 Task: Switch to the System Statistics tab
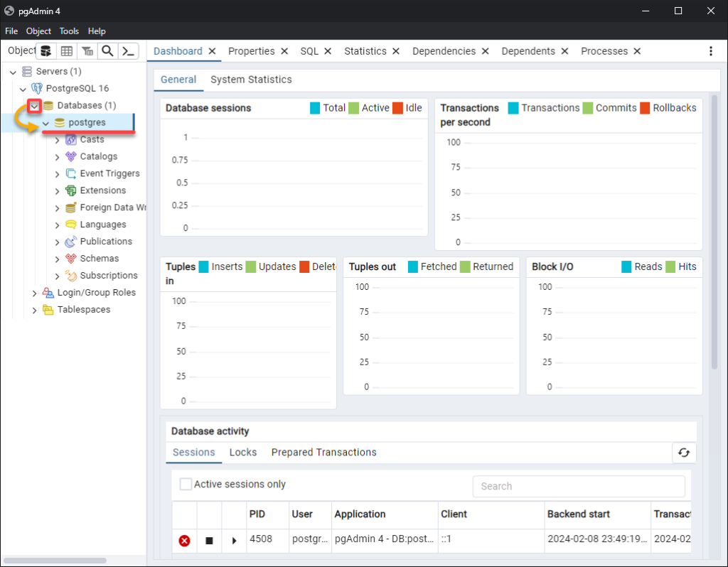251,80
